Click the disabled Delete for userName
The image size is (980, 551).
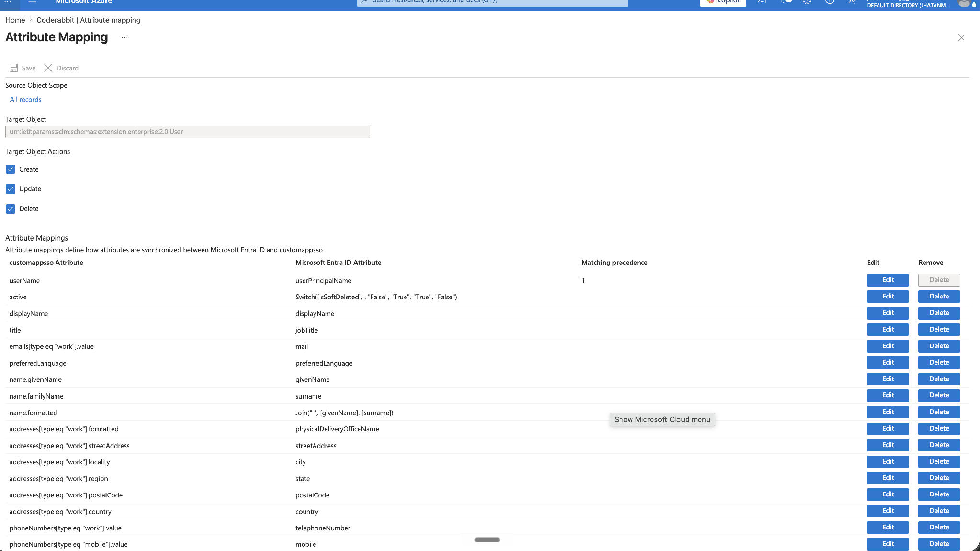pos(939,280)
